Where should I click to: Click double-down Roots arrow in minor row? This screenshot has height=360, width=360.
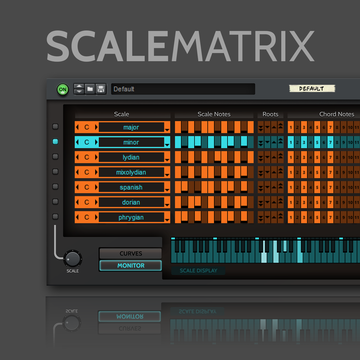coord(261,142)
